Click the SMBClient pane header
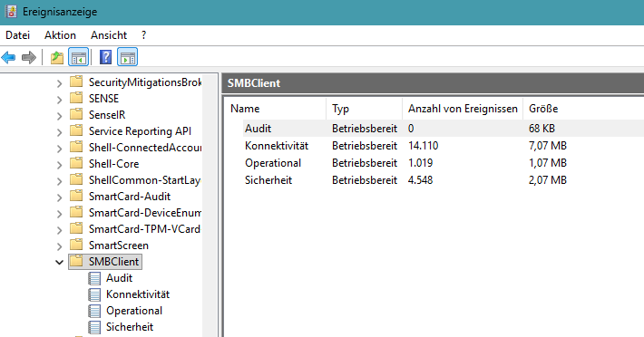This screenshot has height=337, width=644. point(433,83)
